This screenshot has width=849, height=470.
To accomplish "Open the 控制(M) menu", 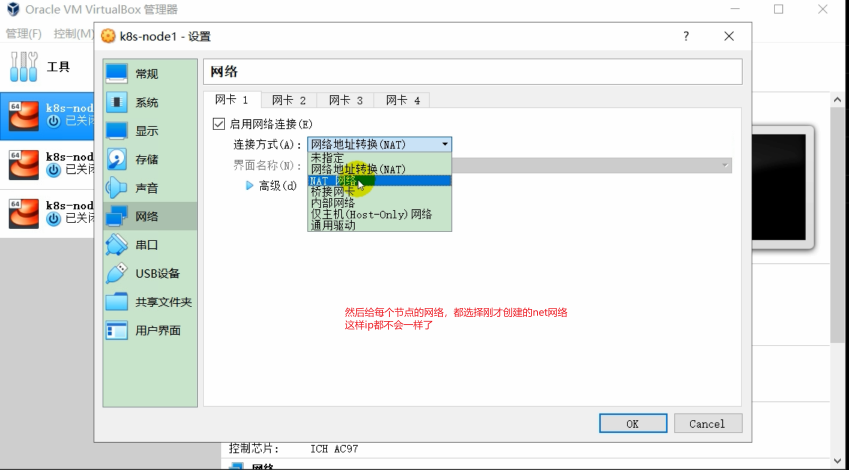I will (x=74, y=34).
